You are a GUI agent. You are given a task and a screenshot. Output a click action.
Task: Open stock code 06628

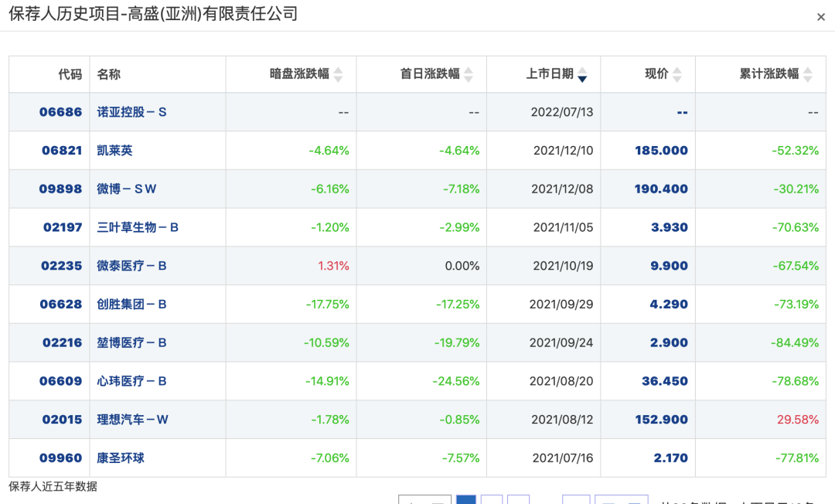tap(61, 305)
